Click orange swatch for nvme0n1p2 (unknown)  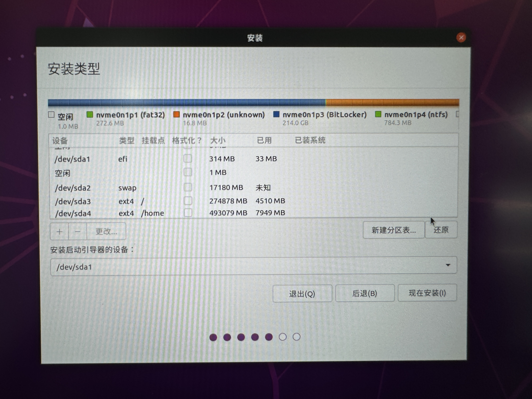(x=177, y=114)
